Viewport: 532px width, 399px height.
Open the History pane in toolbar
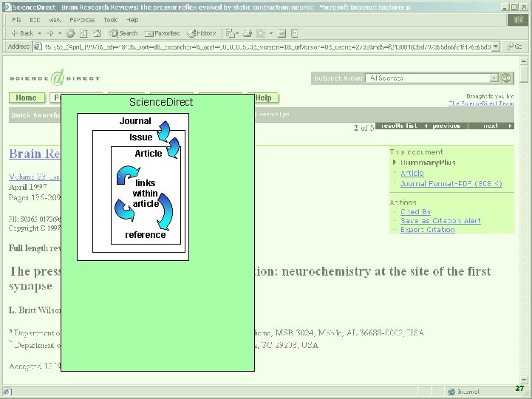[202, 33]
